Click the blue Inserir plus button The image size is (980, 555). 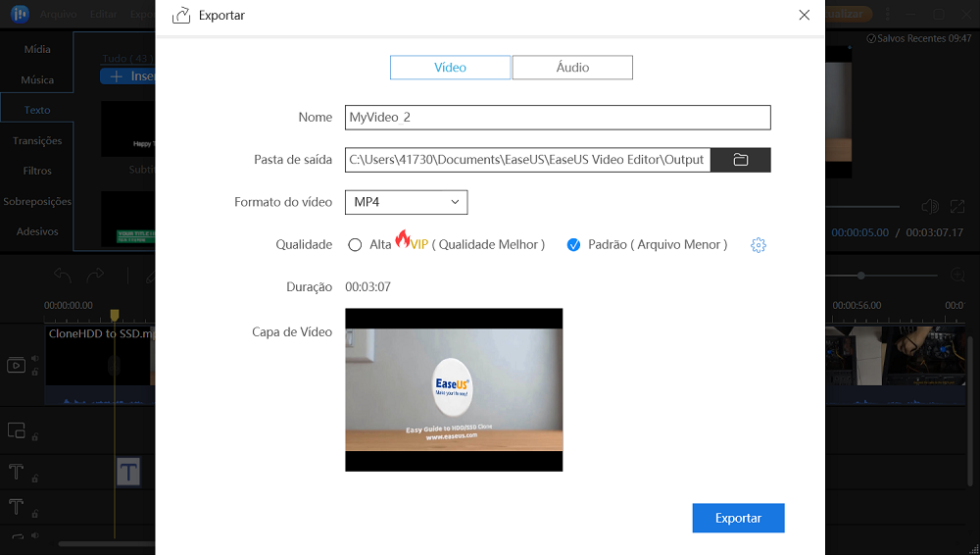pos(128,76)
